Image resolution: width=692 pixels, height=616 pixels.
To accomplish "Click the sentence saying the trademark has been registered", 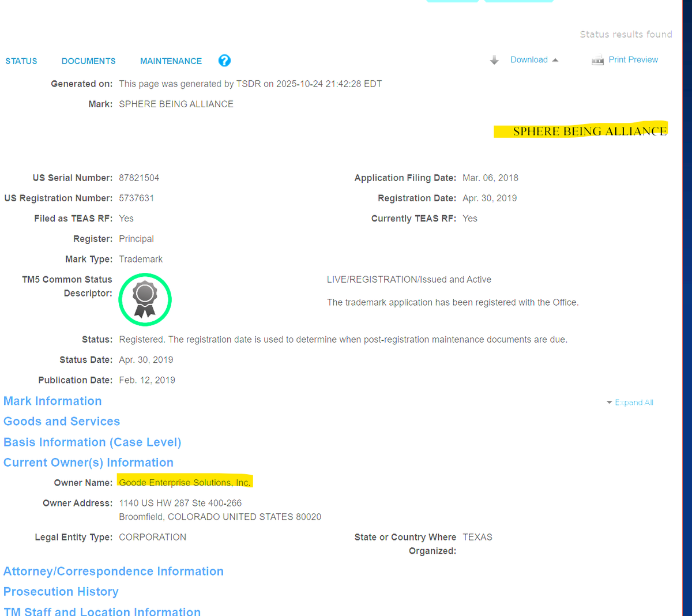I will [x=453, y=303].
